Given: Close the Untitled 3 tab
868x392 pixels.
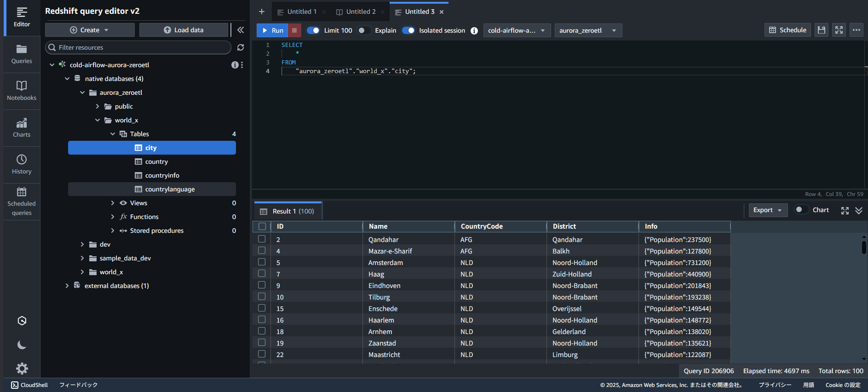Looking at the screenshot, I should (x=442, y=12).
